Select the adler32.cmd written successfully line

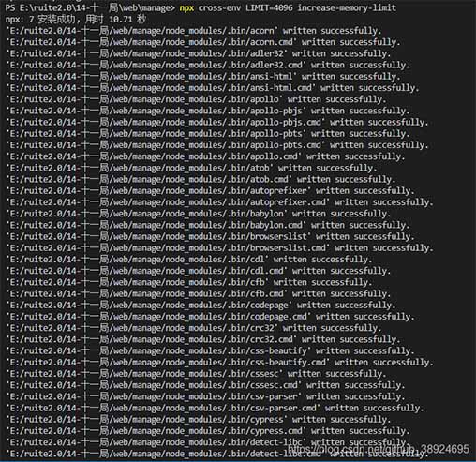click(208, 65)
